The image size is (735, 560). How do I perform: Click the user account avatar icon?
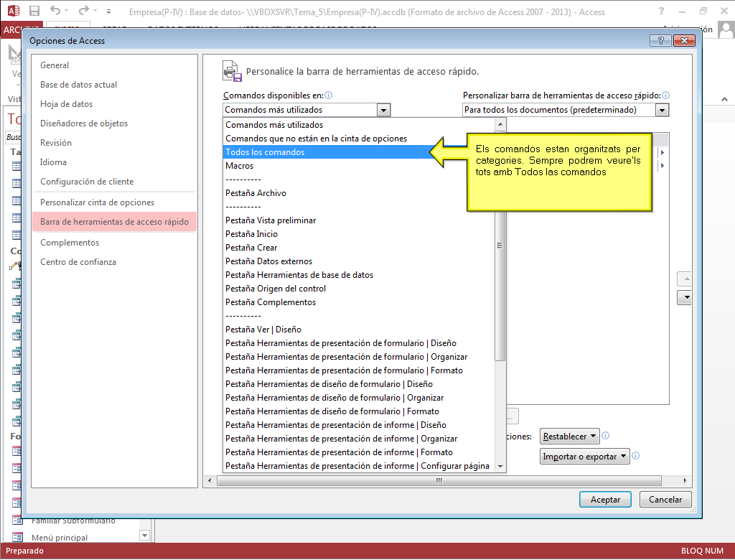point(726,29)
